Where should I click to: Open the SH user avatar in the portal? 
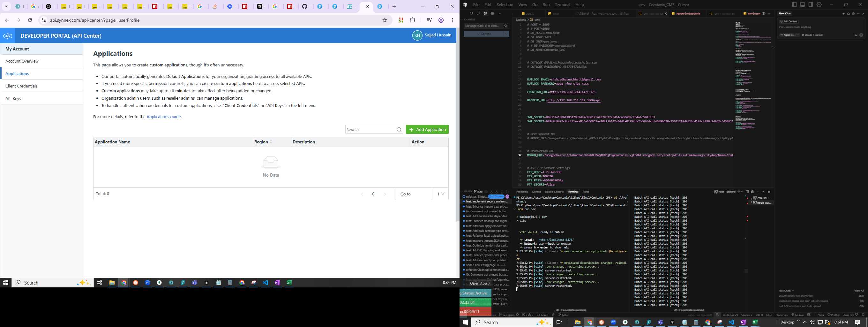pyautogui.click(x=417, y=35)
